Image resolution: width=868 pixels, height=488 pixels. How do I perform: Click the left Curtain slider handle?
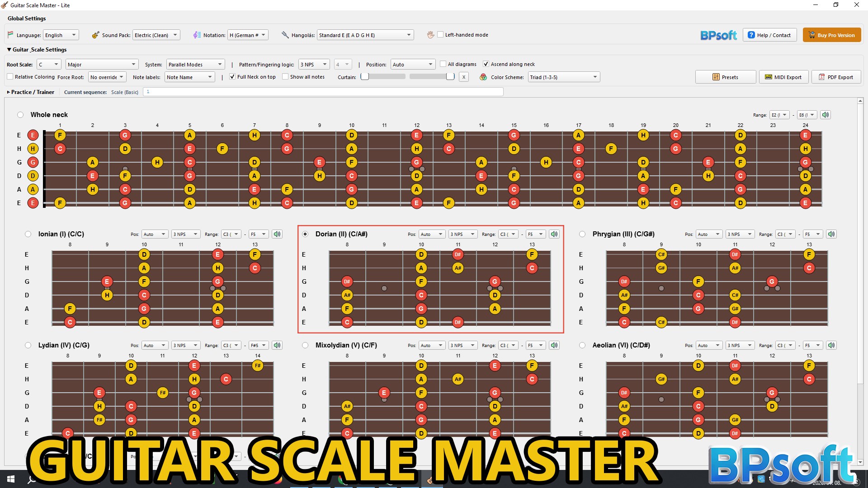pos(365,77)
